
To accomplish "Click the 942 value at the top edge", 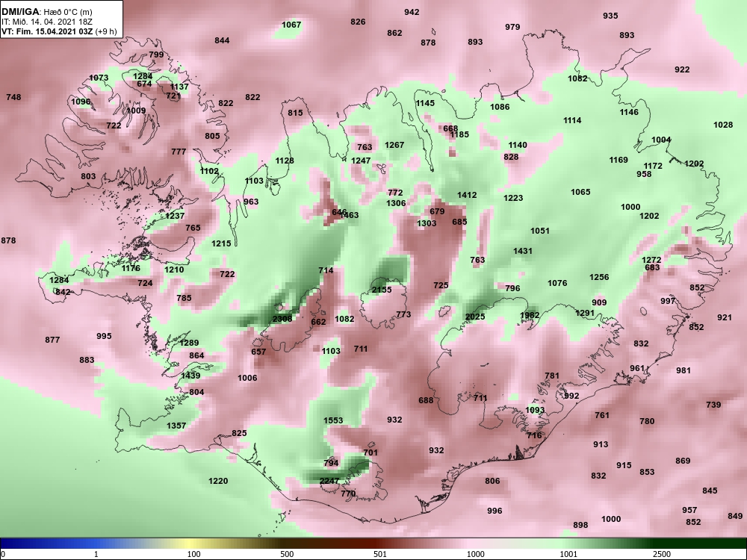I will click(412, 12).
